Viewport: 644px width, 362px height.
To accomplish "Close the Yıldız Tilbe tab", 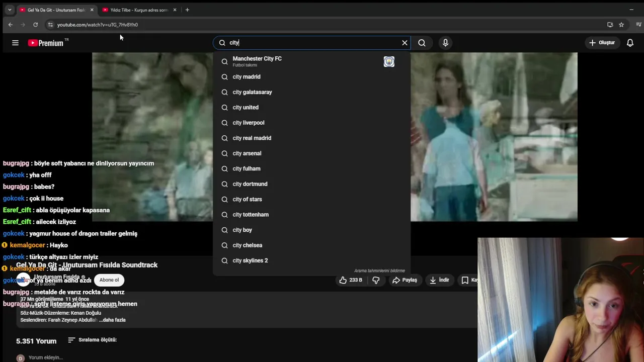I will [175, 10].
